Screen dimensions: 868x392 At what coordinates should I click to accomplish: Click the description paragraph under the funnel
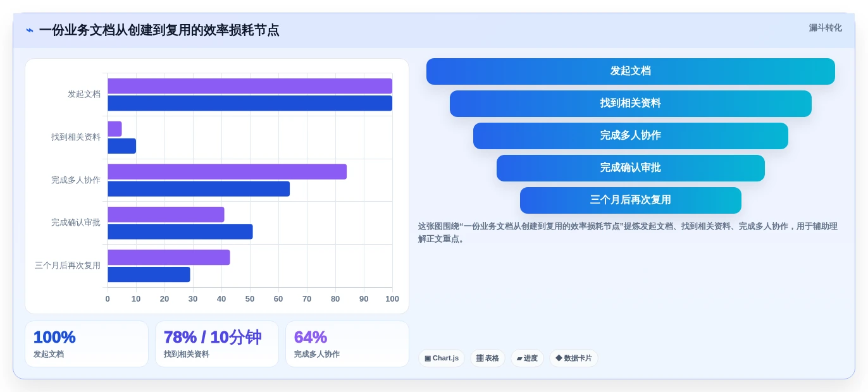pyautogui.click(x=628, y=233)
